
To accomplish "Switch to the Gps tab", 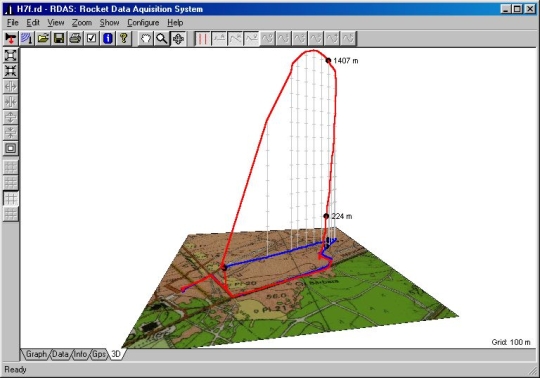I will point(99,354).
